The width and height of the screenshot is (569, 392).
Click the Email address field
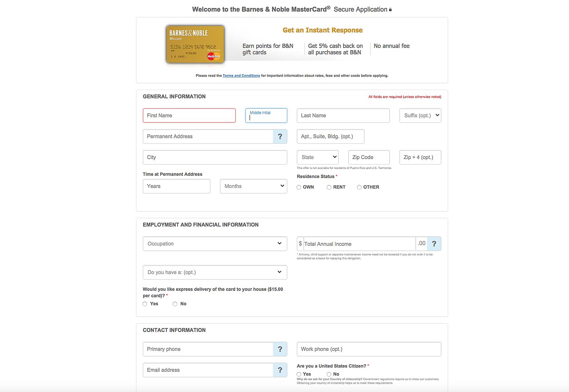[x=208, y=370]
